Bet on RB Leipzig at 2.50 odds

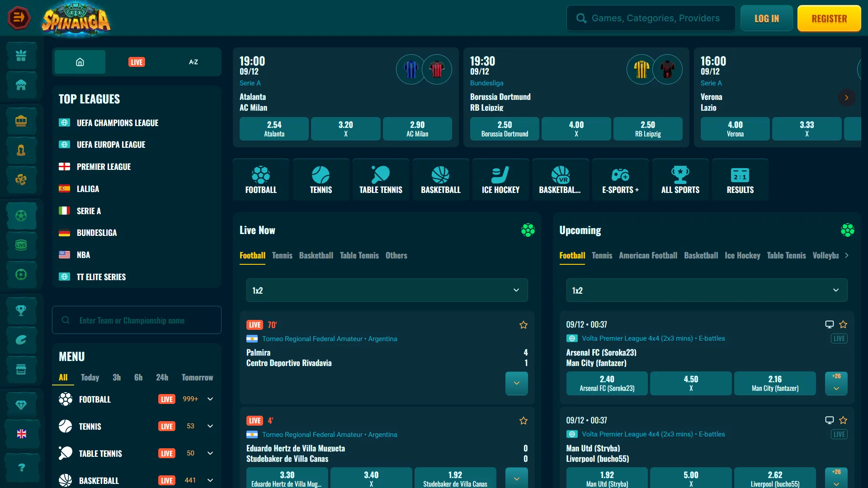click(x=648, y=129)
